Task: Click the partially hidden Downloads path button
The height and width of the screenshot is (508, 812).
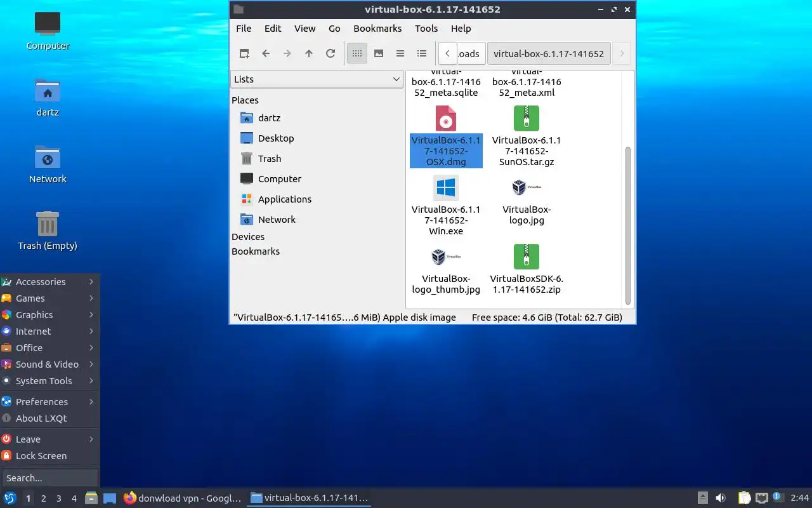Action: coord(471,54)
